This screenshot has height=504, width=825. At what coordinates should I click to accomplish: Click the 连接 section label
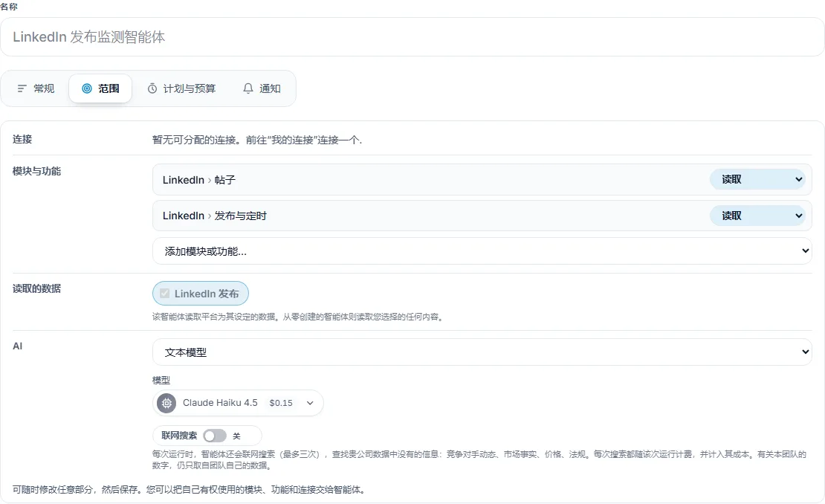click(22, 139)
